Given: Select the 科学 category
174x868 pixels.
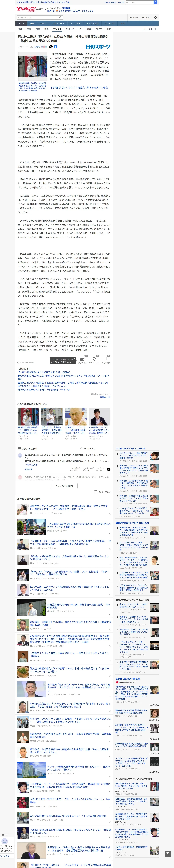Looking at the screenshot, I should point(89,29).
